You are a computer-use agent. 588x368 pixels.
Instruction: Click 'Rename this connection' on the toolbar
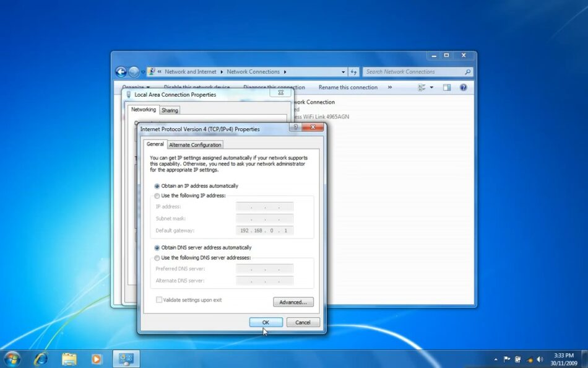[348, 87]
